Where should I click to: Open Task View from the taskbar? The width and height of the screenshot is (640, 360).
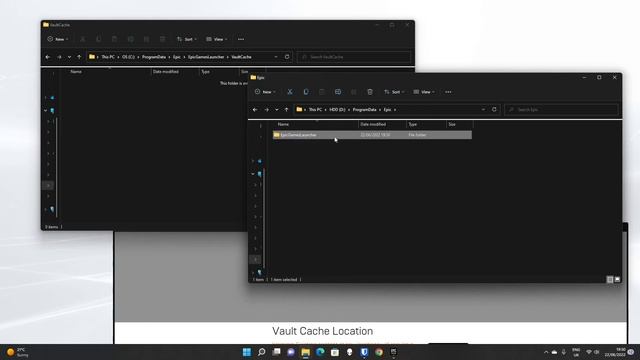(276, 352)
